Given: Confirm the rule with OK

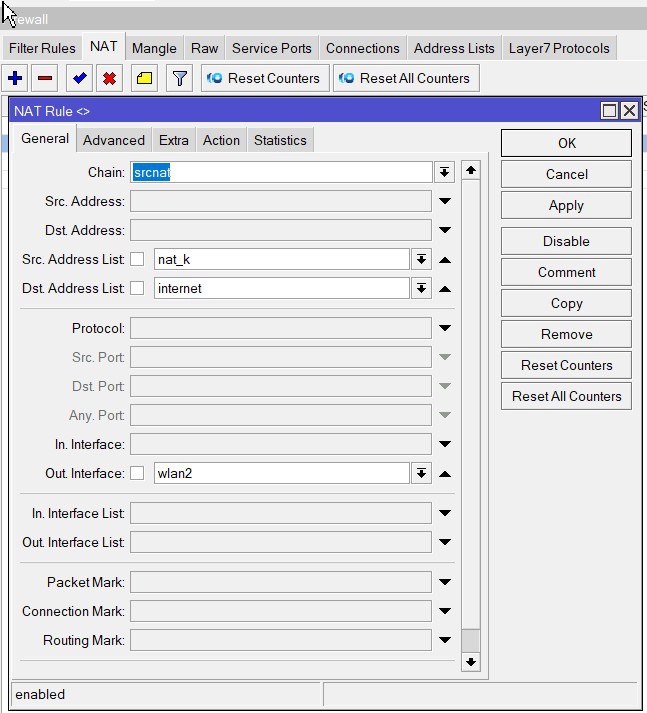Looking at the screenshot, I should [566, 143].
